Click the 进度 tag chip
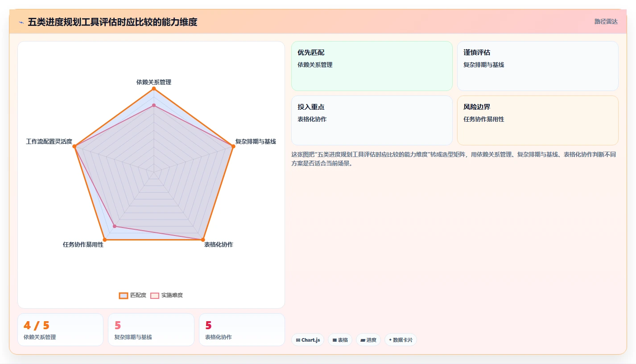 coord(368,340)
